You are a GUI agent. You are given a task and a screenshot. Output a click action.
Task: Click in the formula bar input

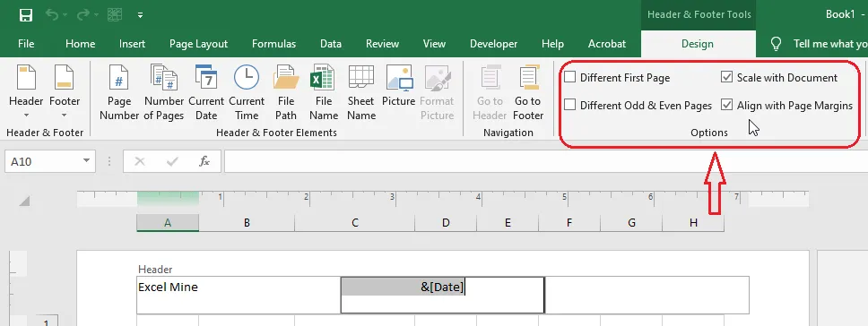coord(545,161)
